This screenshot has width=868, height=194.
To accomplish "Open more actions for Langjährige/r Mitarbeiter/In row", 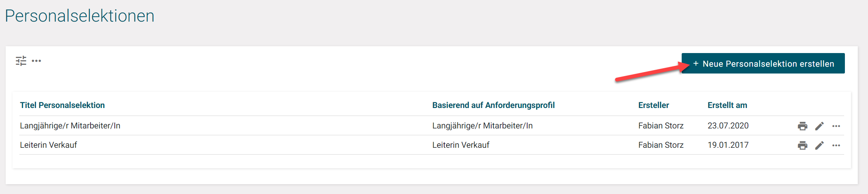I will (x=836, y=126).
